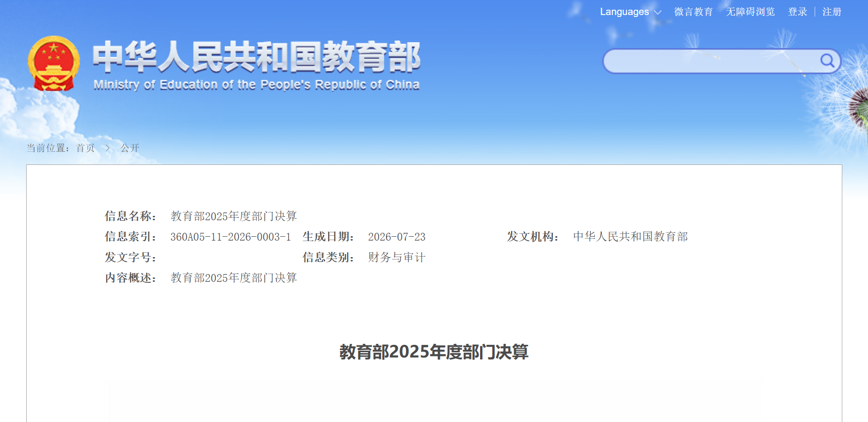This screenshot has width=868, height=422.
Task: Click the 信息类别 label
Action: pos(328,257)
